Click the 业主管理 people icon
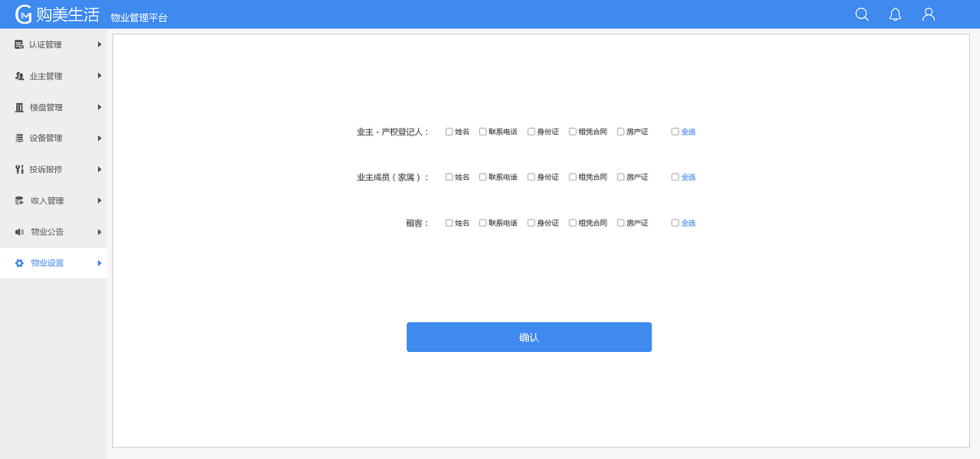Viewport: 980px width, 459px height. click(20, 76)
